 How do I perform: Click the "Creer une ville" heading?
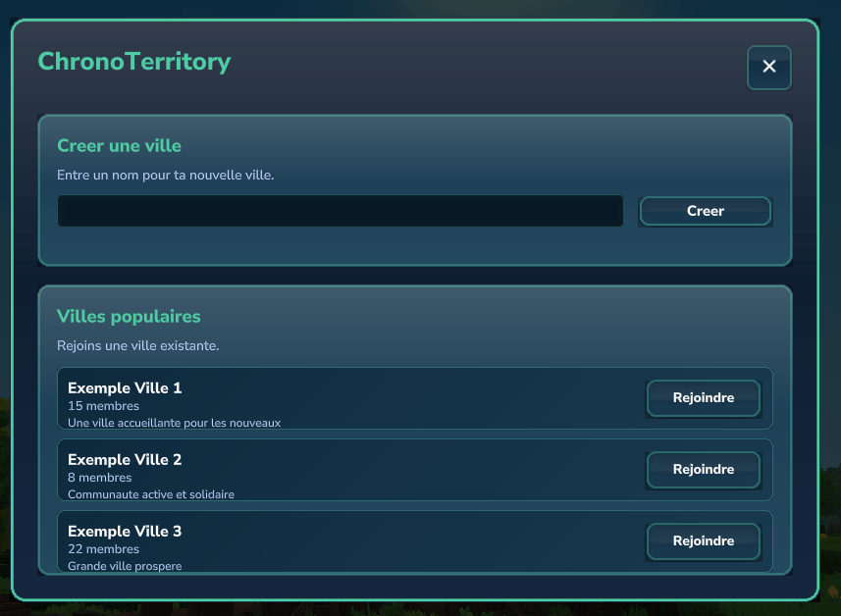click(119, 145)
